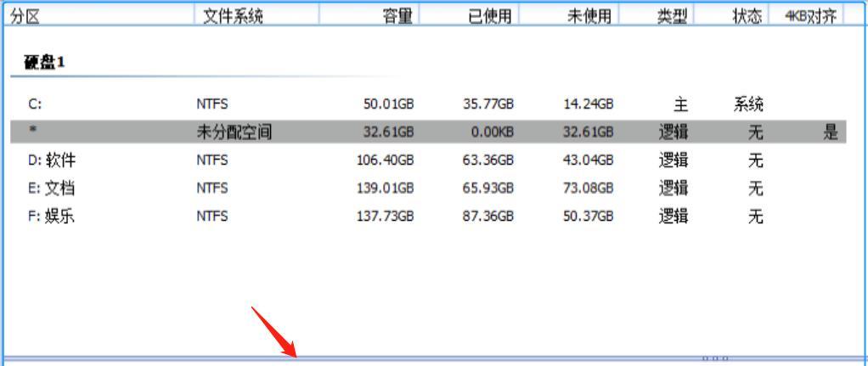This screenshot has height=366, width=868.
Task: Click the 主 type cell for C:
Action: pos(681,104)
